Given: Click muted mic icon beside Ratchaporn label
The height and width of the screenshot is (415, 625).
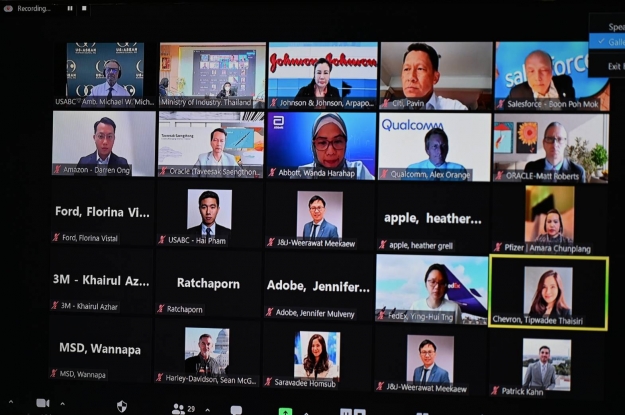Looking at the screenshot, I should (161, 309).
